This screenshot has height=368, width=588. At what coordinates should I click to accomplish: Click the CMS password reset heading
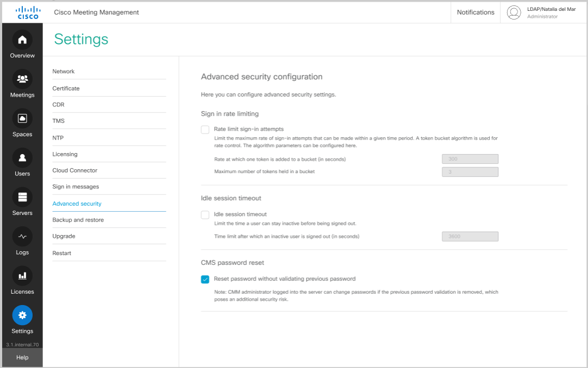(x=233, y=263)
